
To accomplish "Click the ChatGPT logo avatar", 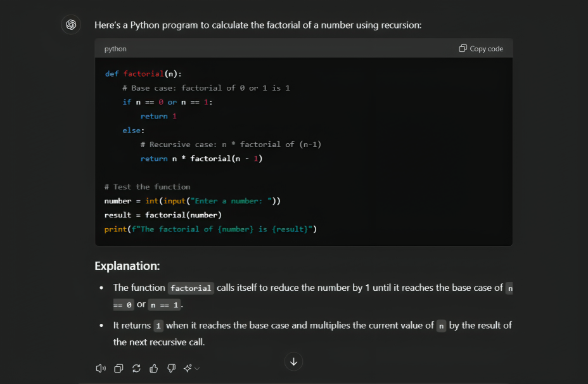I will coord(71,25).
